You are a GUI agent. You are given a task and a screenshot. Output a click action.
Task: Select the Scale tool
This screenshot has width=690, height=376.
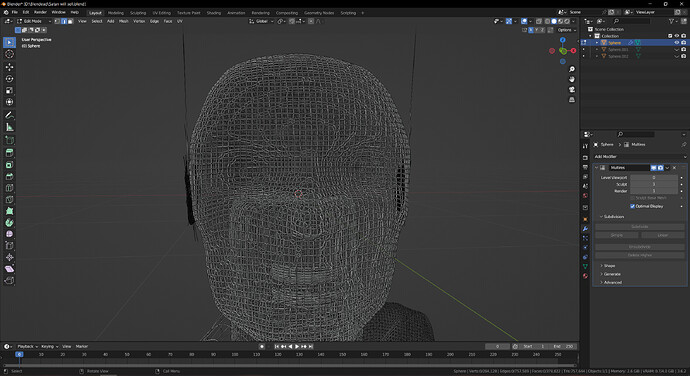[x=9, y=90]
